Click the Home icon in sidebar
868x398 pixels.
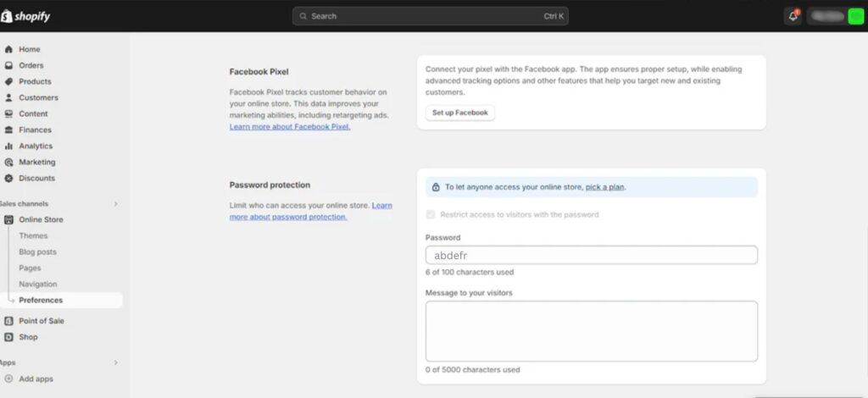tap(9, 49)
